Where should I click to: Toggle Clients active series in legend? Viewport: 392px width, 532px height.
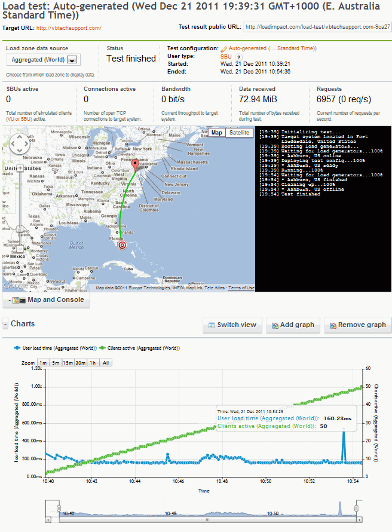pos(143,347)
